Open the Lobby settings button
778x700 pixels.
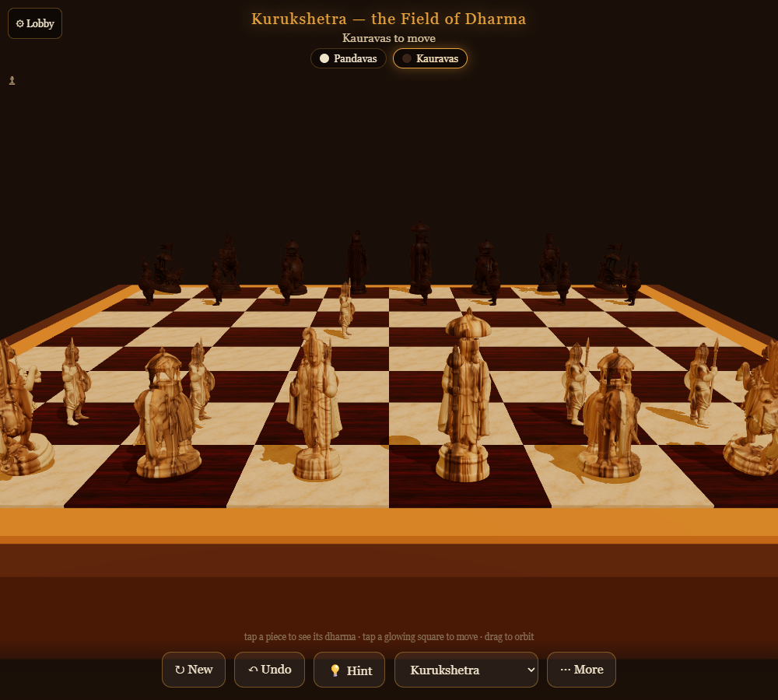tap(35, 23)
